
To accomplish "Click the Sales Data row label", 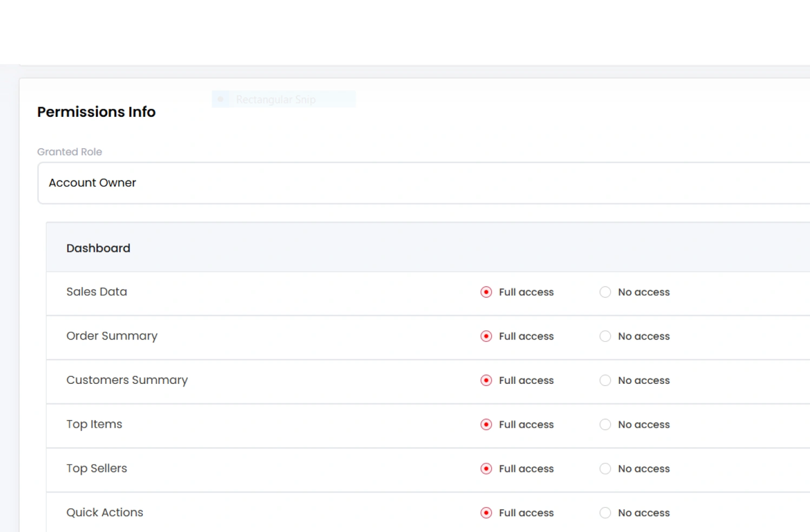I will click(x=97, y=292).
